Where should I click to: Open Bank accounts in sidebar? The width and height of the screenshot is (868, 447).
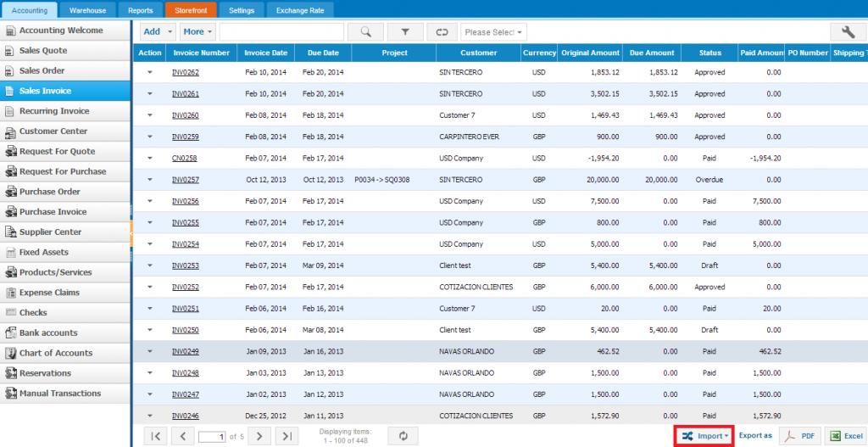pyautogui.click(x=65, y=332)
